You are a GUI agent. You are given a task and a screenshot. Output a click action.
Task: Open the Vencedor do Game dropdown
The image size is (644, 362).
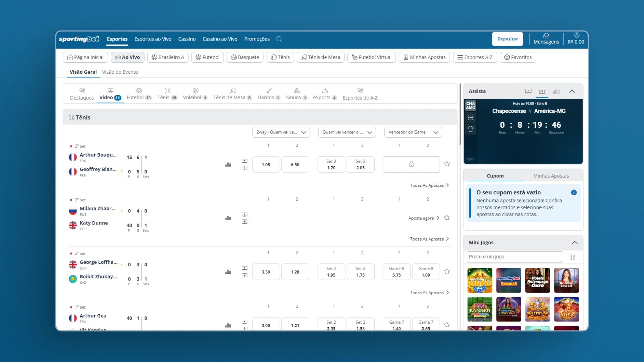413,132
